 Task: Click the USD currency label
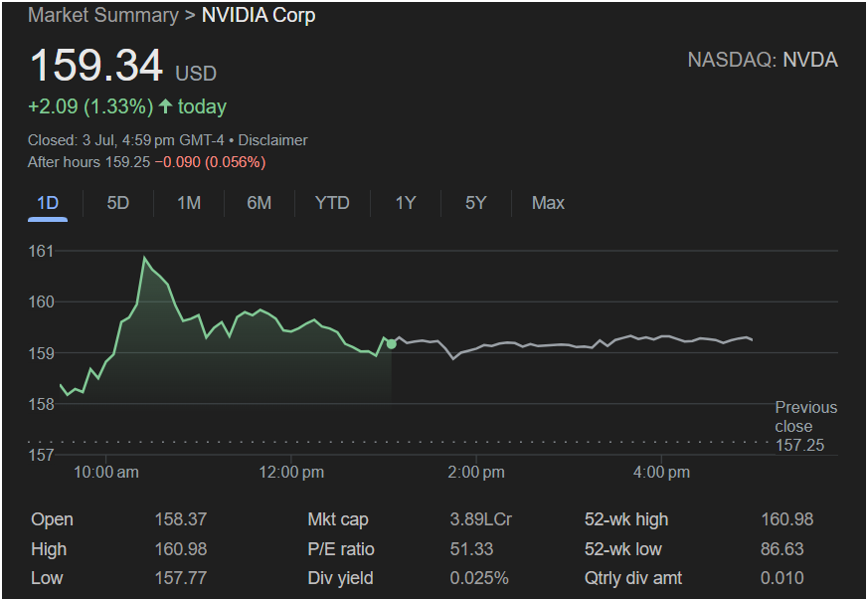point(196,74)
